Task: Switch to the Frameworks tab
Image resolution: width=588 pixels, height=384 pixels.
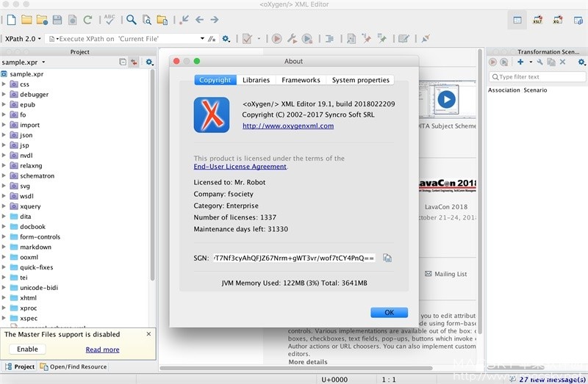Action: point(301,80)
